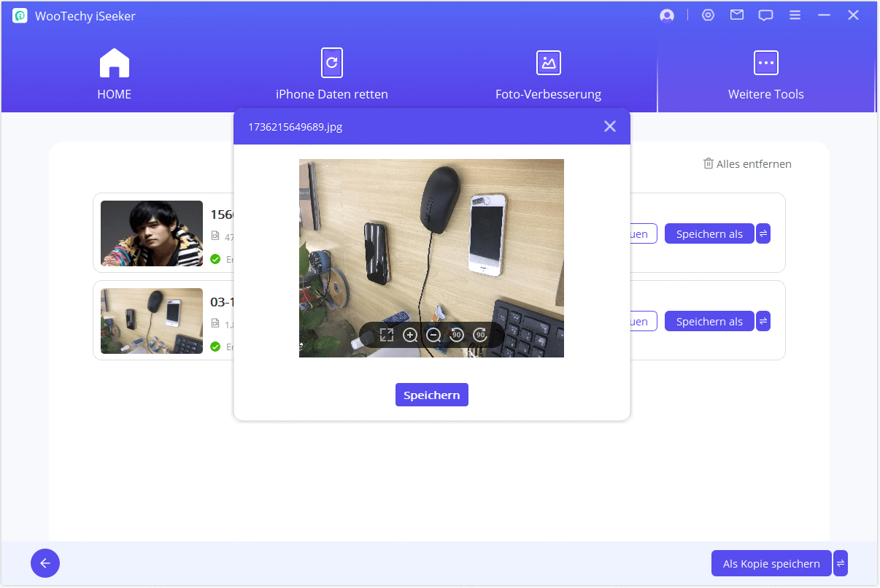This screenshot has height=588, width=880.
Task: Open the hamburger menu in title bar
Action: 795,15
